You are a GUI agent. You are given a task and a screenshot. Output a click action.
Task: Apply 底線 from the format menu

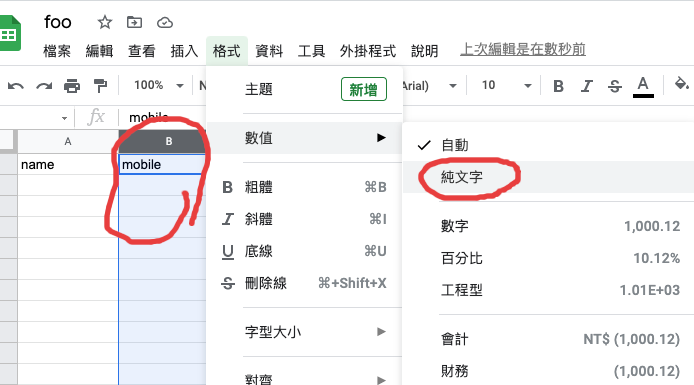[305, 251]
